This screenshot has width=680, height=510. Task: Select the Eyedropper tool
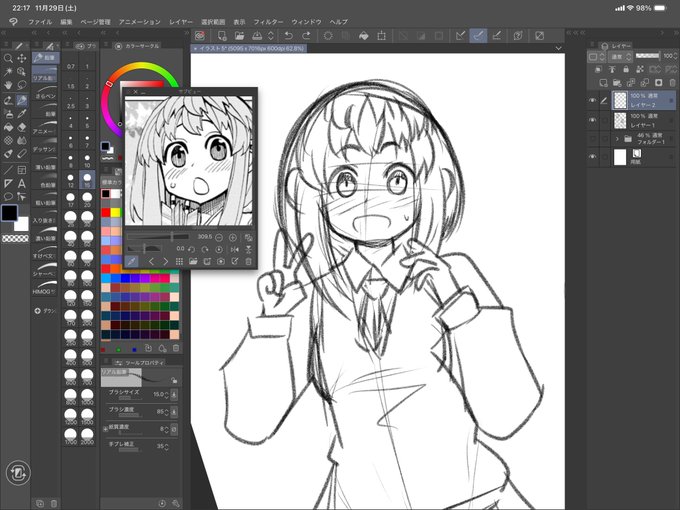click(21, 114)
